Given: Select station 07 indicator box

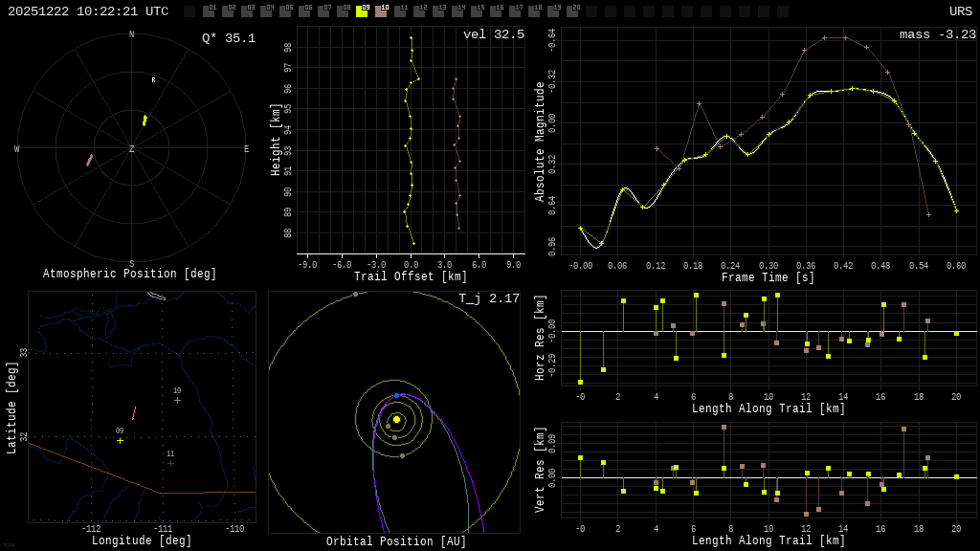Looking at the screenshot, I should point(323,11).
